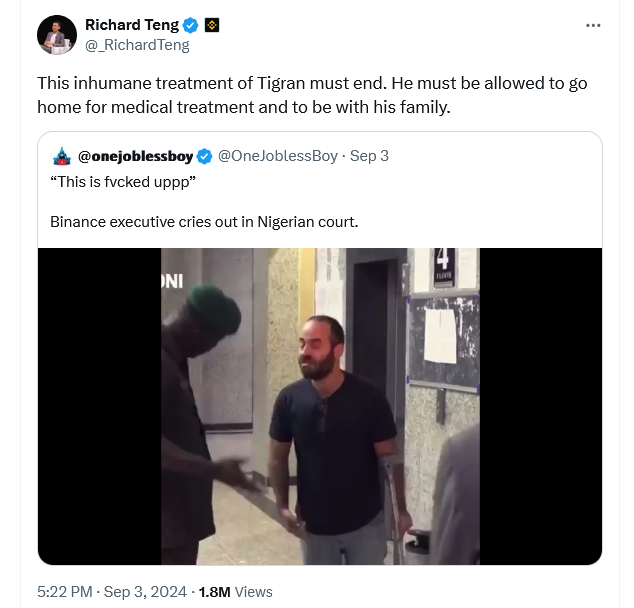
Task: Click "Binance executive cries out in Nigerian court" text
Action: (204, 221)
